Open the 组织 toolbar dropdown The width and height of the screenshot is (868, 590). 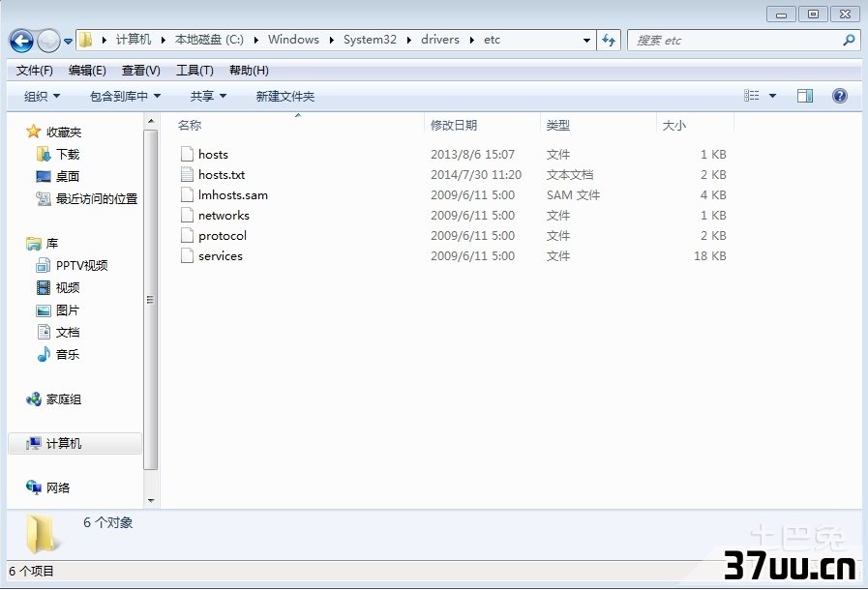tap(42, 97)
